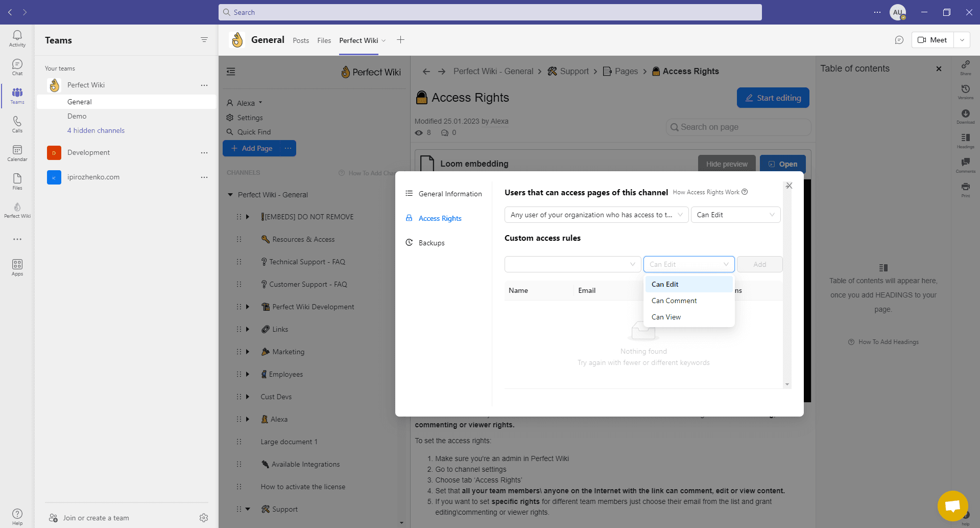
Task: Expand the [EMBEDS] DO NOT REMOVE page
Action: 247,217
